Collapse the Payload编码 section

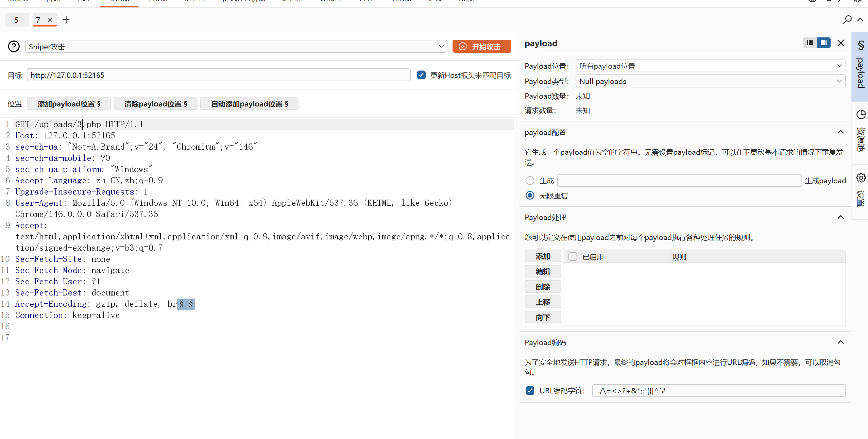coord(841,342)
